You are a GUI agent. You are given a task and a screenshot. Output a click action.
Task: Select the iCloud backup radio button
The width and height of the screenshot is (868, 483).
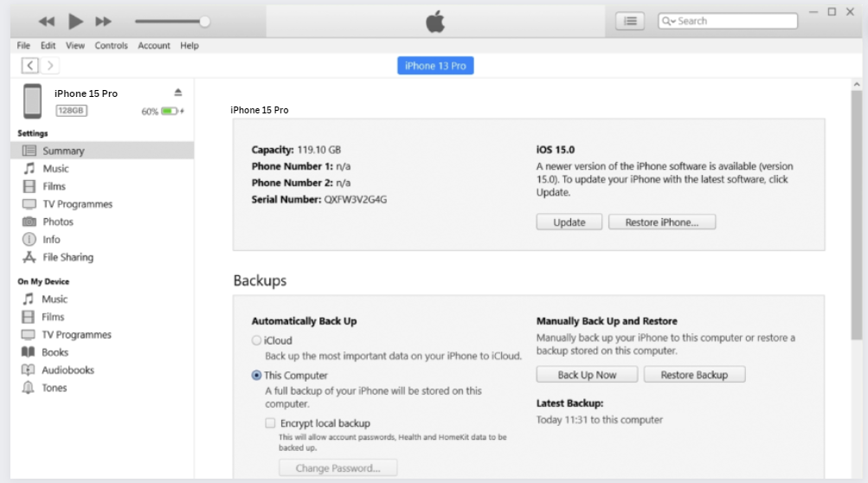click(x=256, y=340)
